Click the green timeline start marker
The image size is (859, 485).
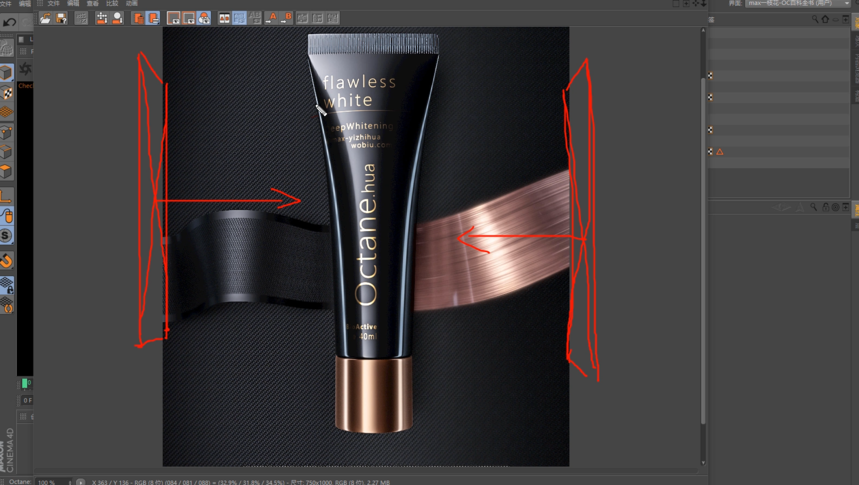tap(25, 383)
